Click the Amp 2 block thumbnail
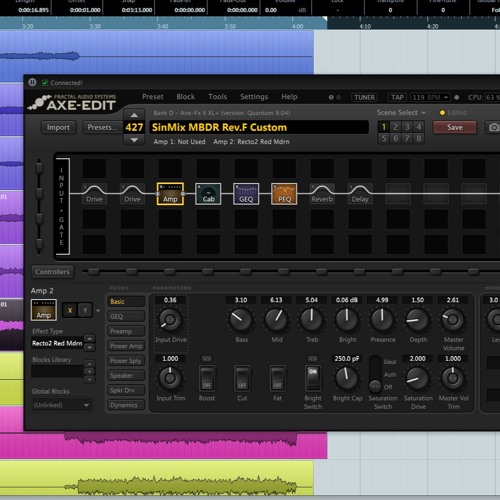Viewport: 500px width, 500px height. [x=44, y=310]
